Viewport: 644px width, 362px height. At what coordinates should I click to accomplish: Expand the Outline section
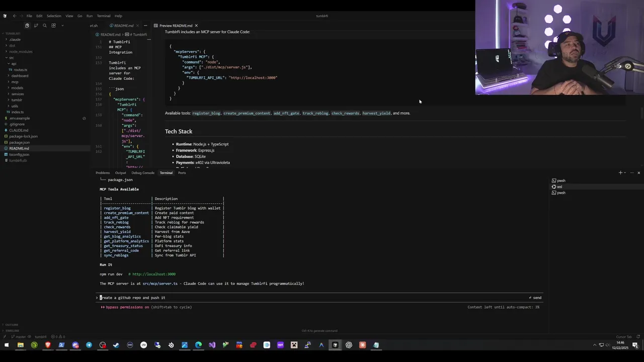coord(12,325)
